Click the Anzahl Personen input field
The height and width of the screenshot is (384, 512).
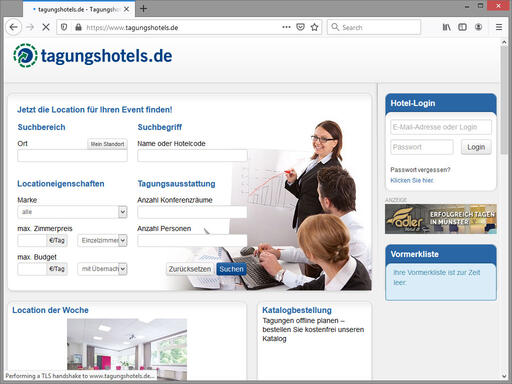192,240
